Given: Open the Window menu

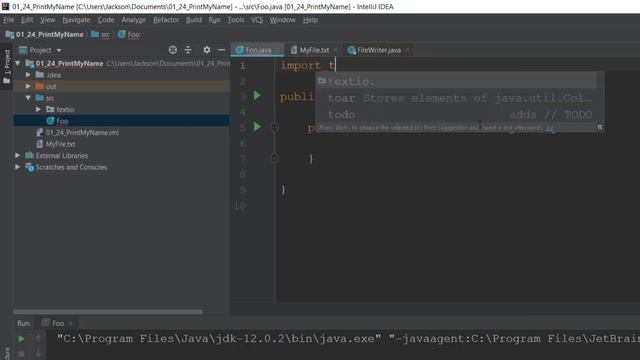Looking at the screenshot, I should click(x=282, y=20).
